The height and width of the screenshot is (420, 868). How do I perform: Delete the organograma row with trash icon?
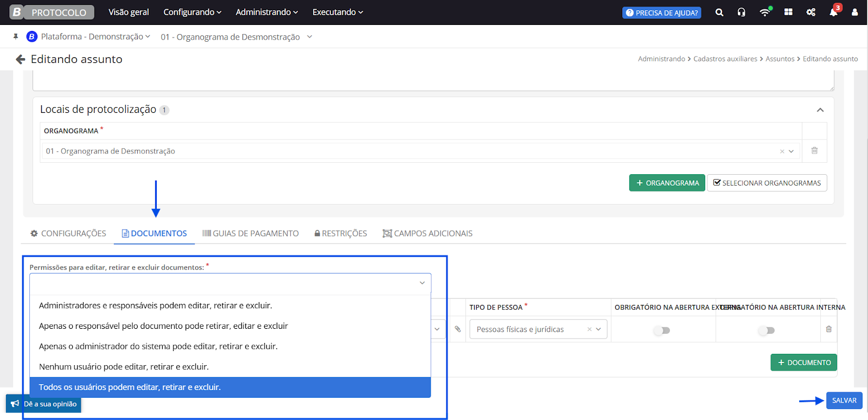pos(814,151)
